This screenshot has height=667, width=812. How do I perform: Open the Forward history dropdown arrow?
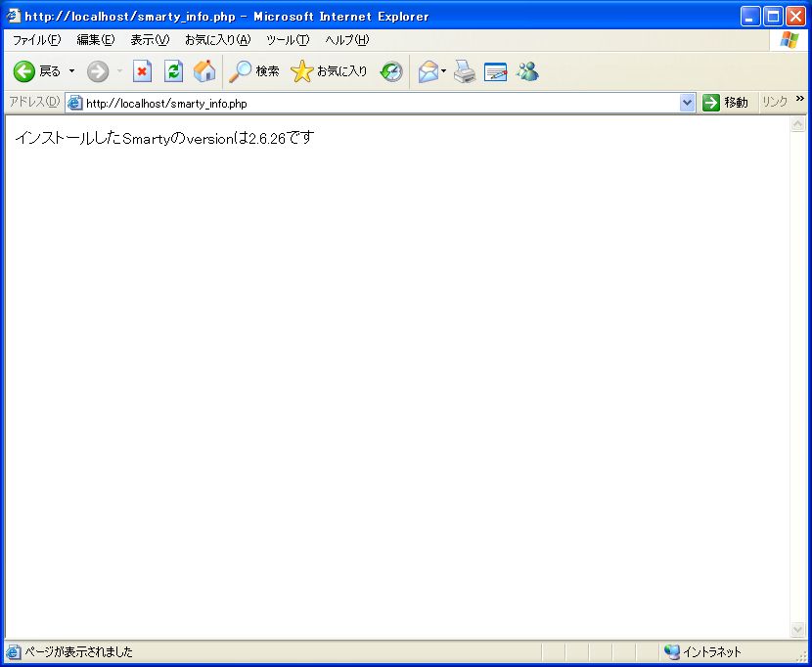click(119, 71)
